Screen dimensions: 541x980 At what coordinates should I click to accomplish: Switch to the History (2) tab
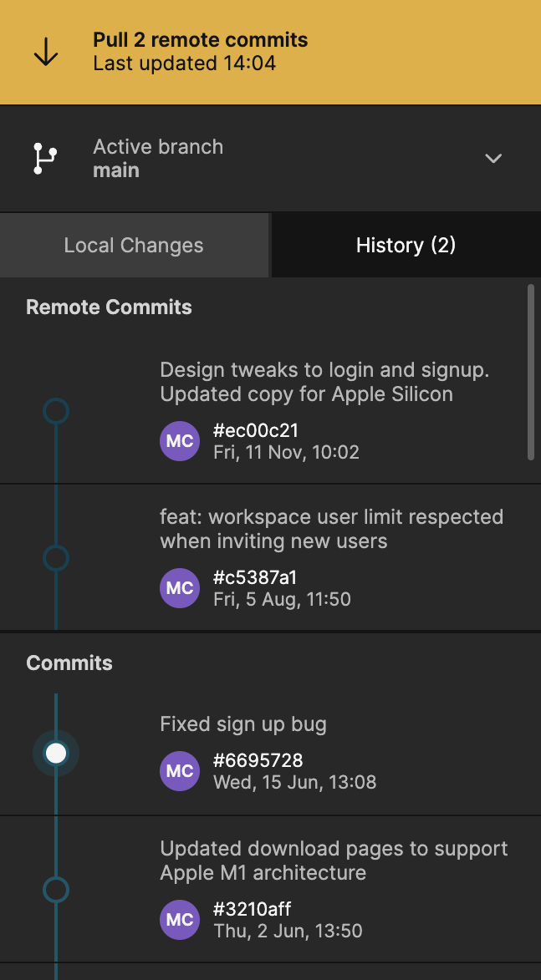(x=406, y=246)
